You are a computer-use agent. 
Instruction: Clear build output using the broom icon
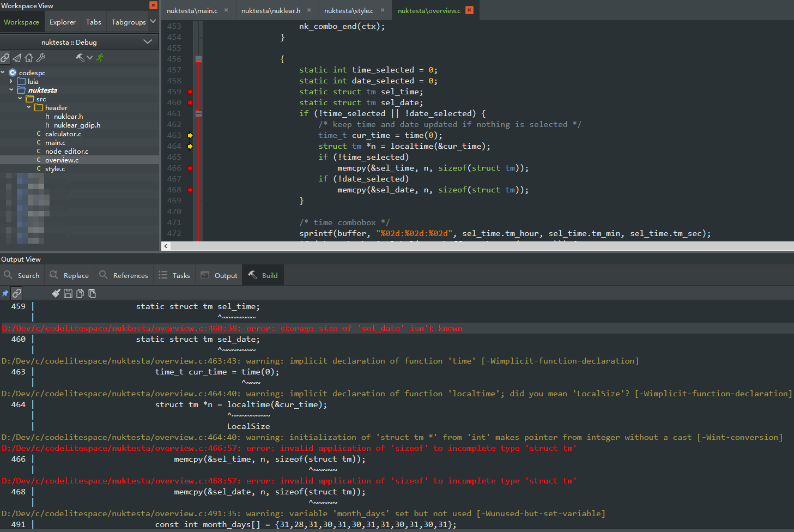(x=56, y=293)
